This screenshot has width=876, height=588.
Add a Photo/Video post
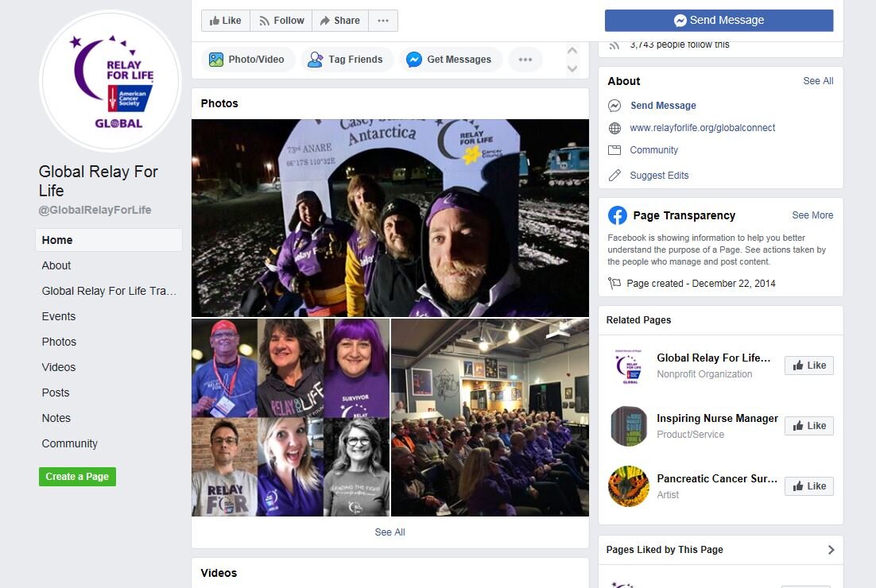[x=246, y=60]
